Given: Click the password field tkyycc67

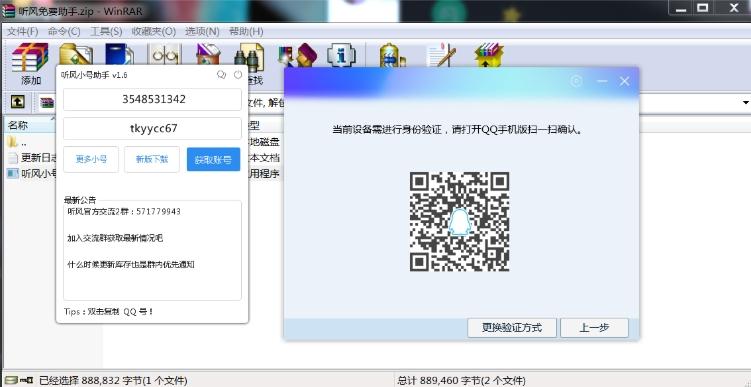Looking at the screenshot, I should 152,128.
